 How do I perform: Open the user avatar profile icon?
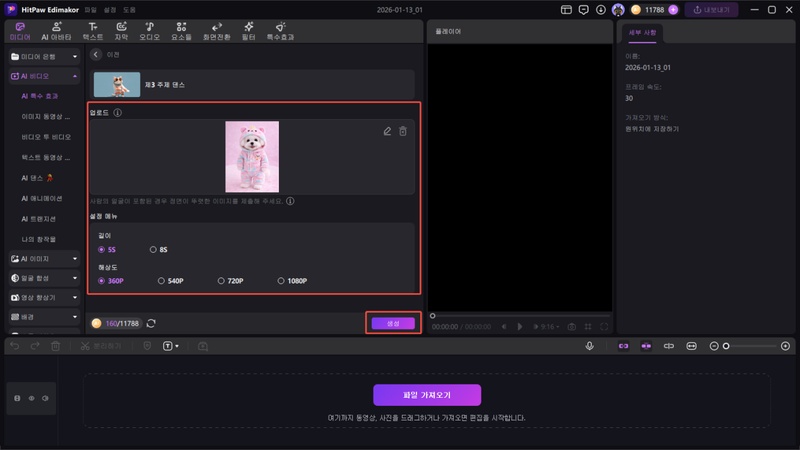[618, 10]
